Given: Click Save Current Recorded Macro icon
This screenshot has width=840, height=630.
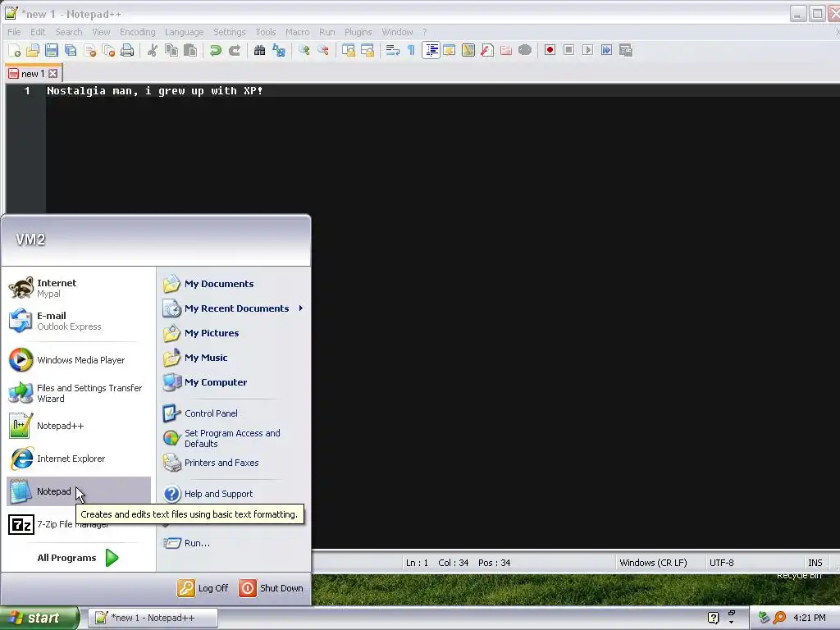Looking at the screenshot, I should pyautogui.click(x=626, y=50).
